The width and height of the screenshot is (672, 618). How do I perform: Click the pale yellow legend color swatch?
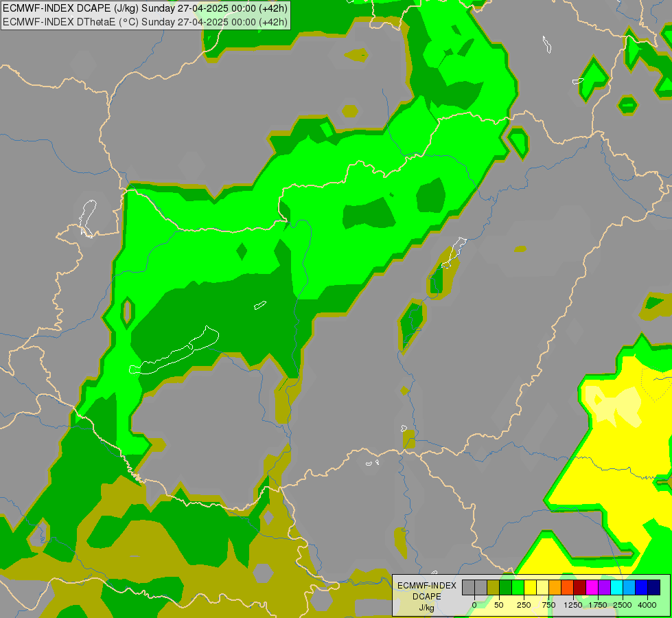click(542, 587)
